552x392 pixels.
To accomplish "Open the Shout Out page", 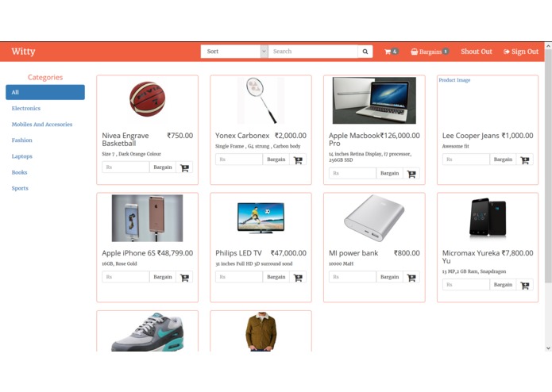I will click(477, 52).
